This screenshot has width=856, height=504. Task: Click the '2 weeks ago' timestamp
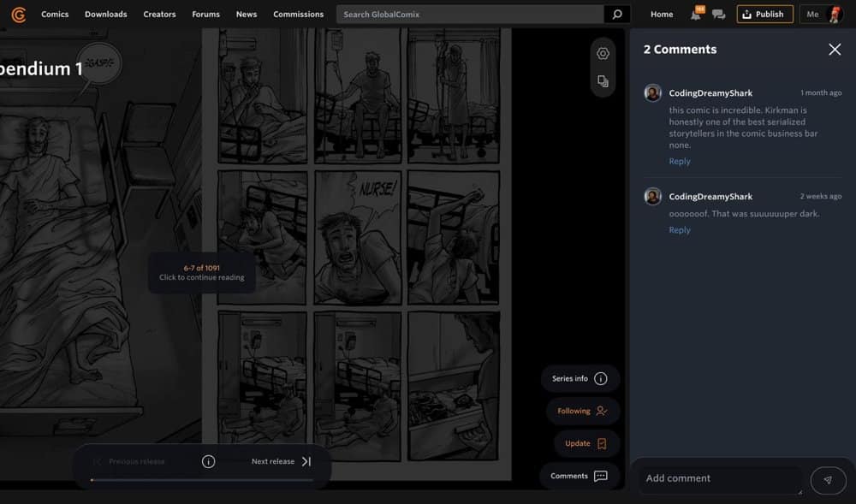(x=821, y=196)
